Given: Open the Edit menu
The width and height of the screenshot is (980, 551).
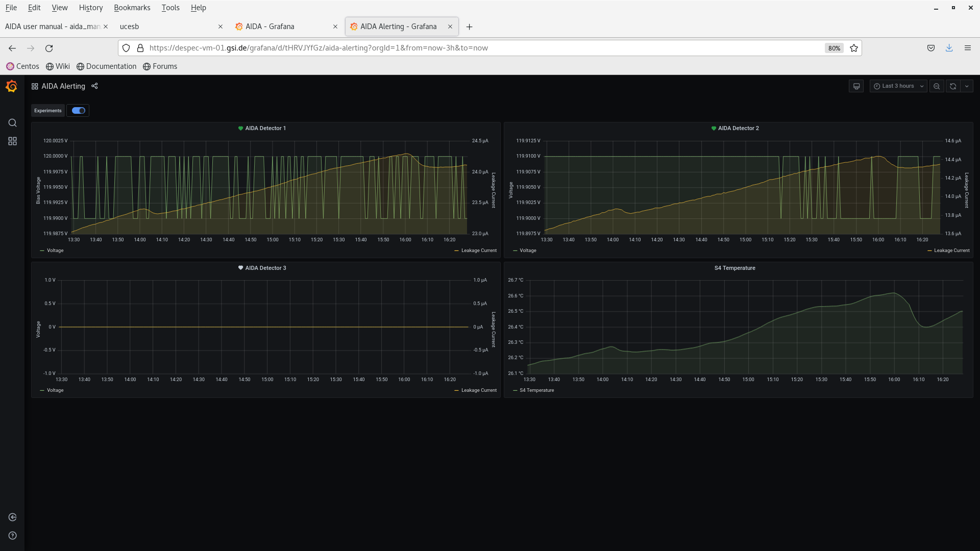Looking at the screenshot, I should (x=34, y=8).
